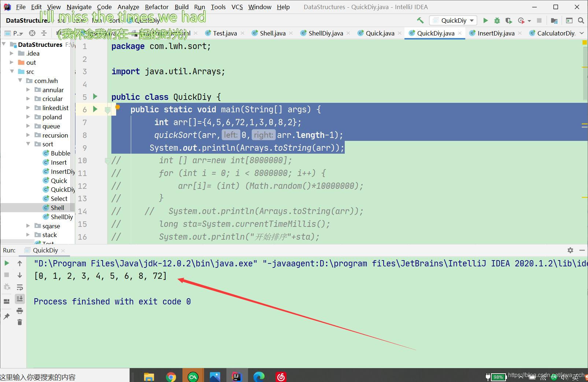Toggle scroll to end in Run console
Image resolution: width=588 pixels, height=382 pixels.
pos(20,299)
